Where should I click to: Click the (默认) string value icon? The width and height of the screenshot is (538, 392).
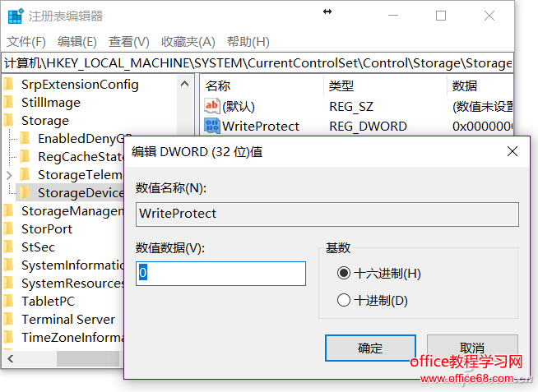click(x=212, y=106)
